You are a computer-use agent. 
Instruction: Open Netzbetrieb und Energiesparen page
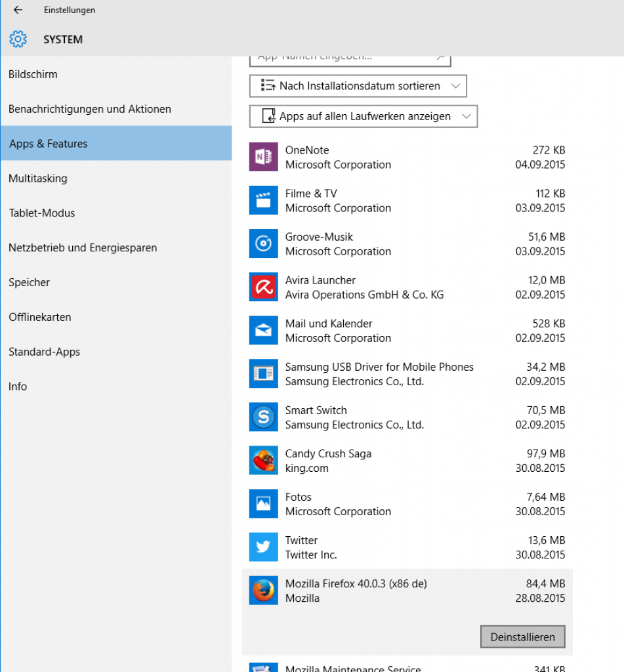(115, 247)
